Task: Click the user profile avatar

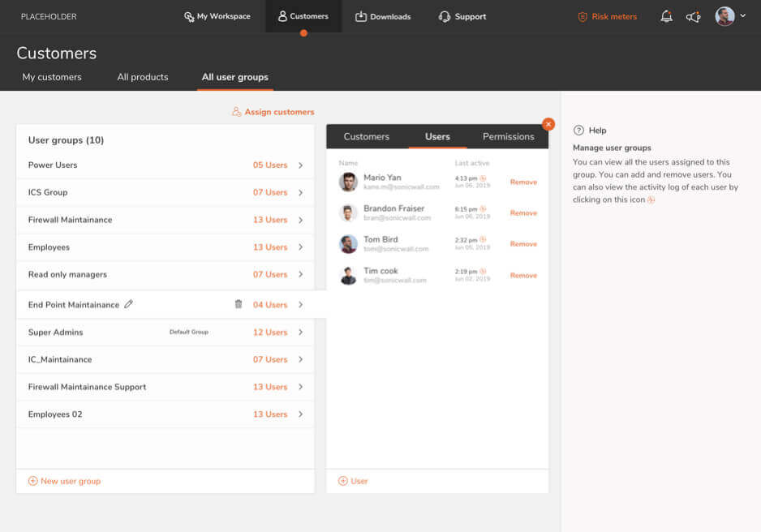Action: coord(724,16)
